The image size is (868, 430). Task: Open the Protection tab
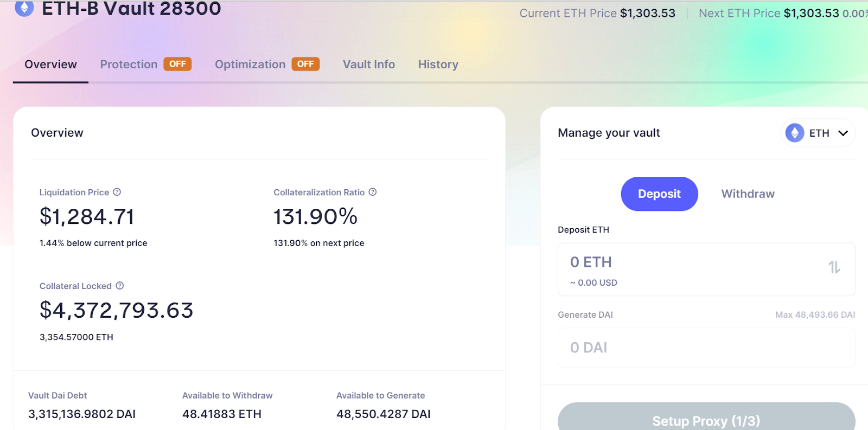[x=129, y=65]
